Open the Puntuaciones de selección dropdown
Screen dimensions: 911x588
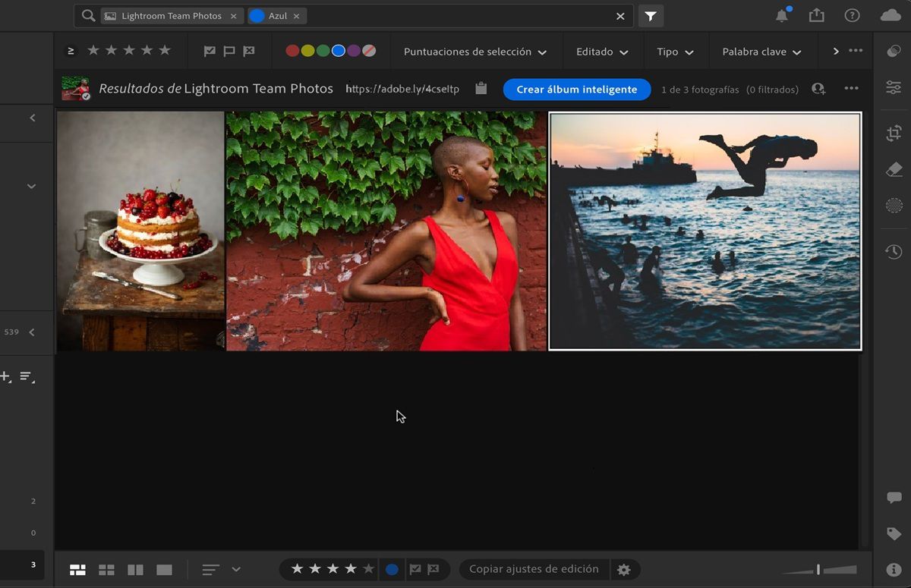coord(476,52)
